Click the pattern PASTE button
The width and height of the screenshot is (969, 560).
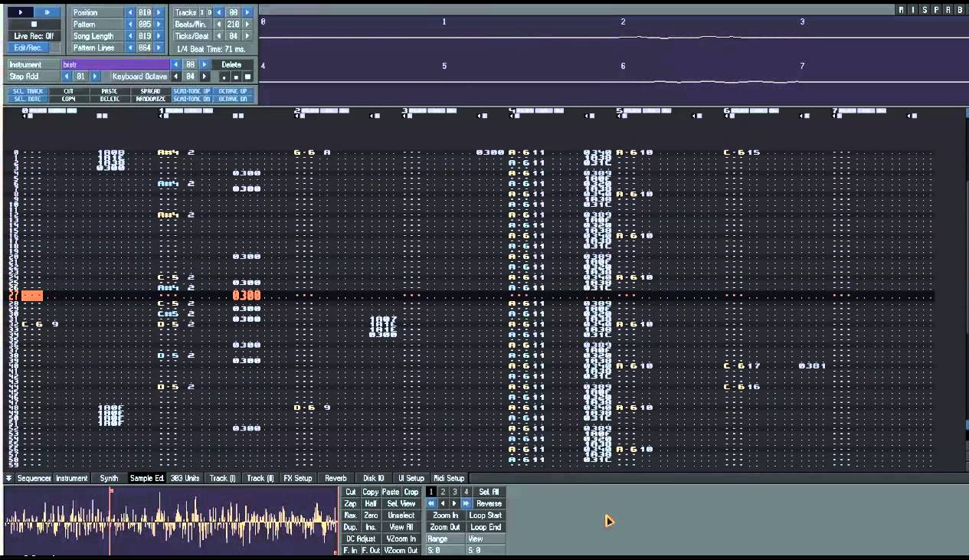110,91
